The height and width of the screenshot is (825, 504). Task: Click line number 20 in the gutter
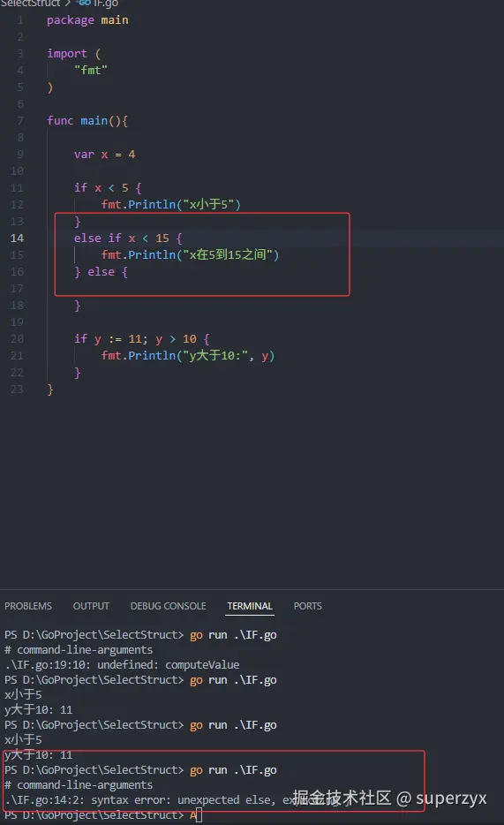pos(17,339)
